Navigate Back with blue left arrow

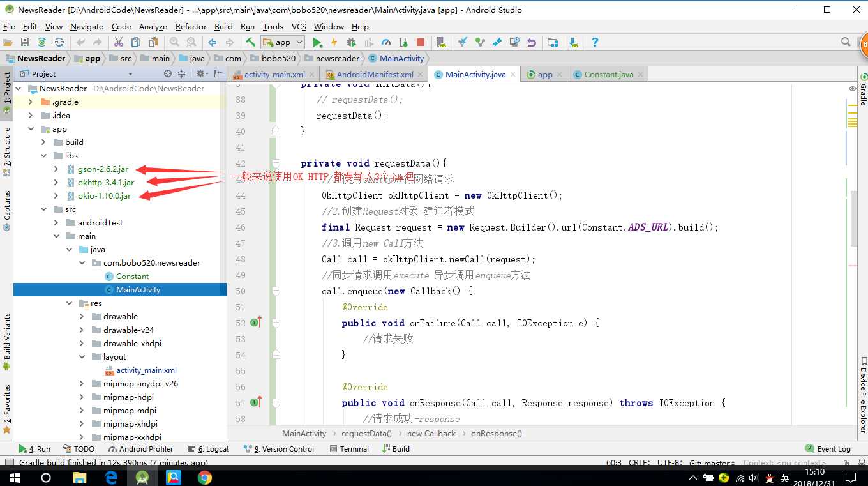(213, 42)
